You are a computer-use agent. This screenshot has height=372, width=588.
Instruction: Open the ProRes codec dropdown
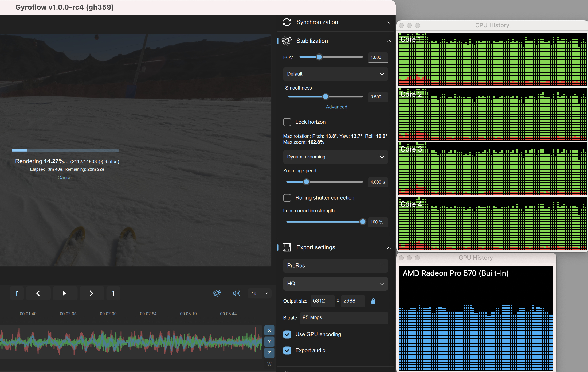[335, 265]
